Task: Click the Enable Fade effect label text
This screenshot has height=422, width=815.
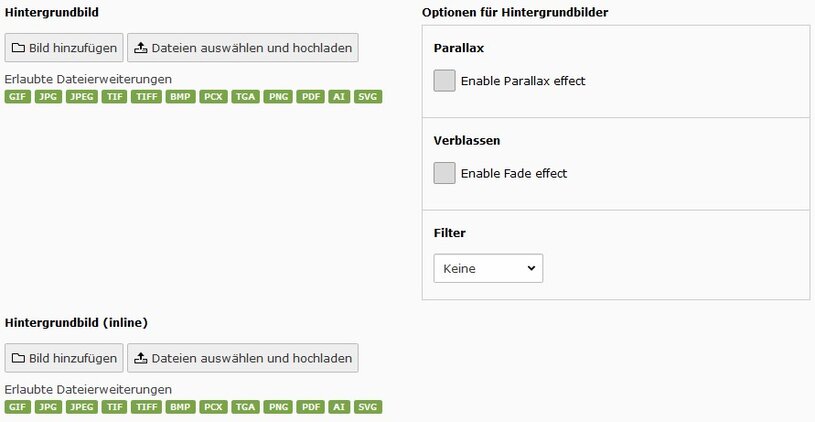Action: click(514, 173)
